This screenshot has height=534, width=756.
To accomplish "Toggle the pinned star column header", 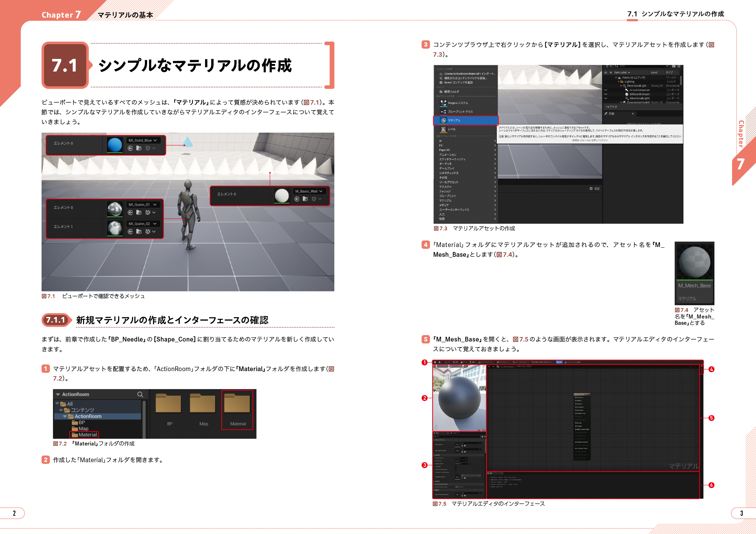I will (x=610, y=72).
